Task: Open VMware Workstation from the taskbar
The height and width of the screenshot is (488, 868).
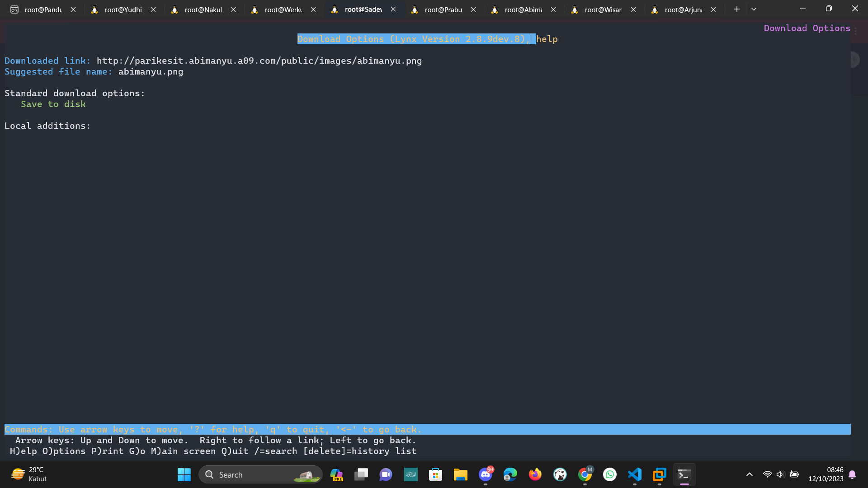Action: tap(659, 474)
